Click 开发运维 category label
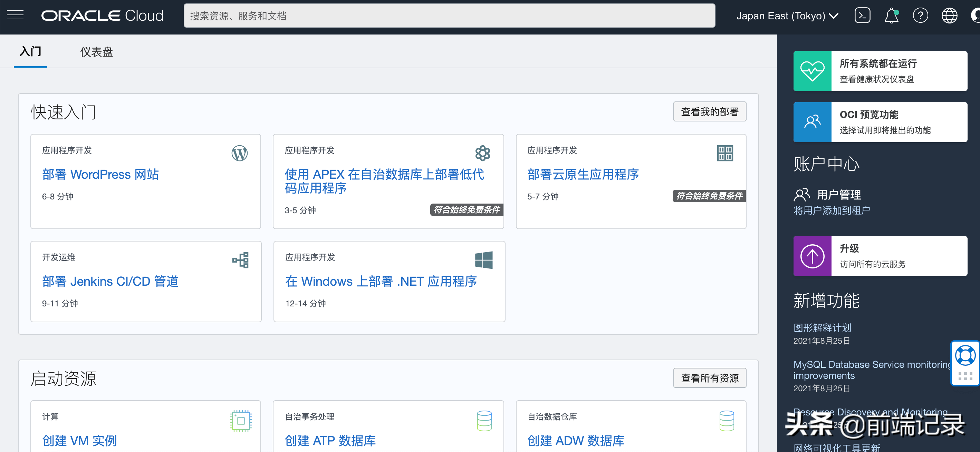 (59, 257)
